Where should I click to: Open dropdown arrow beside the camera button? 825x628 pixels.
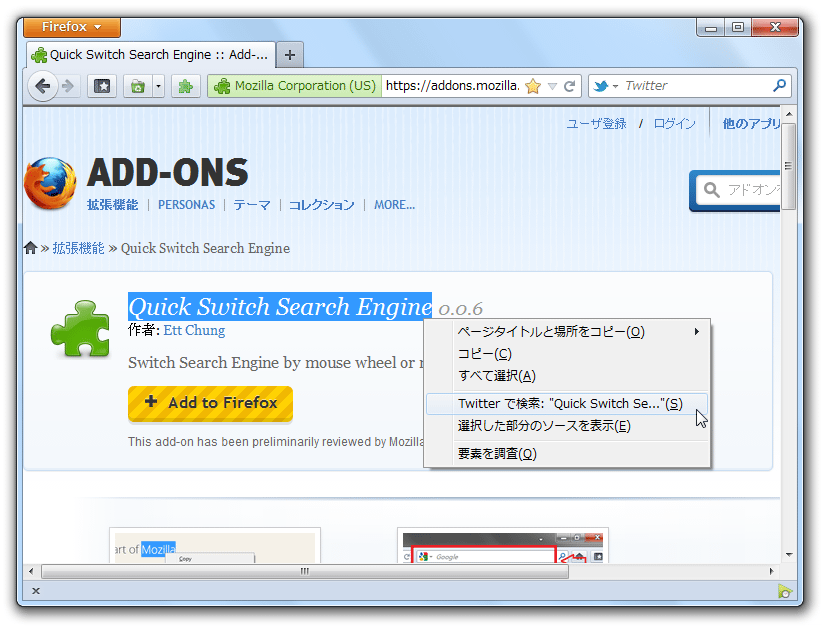pyautogui.click(x=158, y=86)
